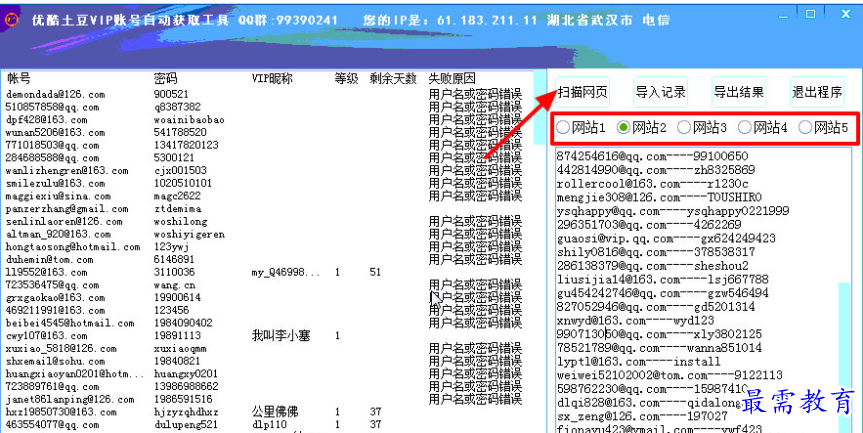Click the 等级 column header
Image resolution: width=863 pixels, height=433 pixels.
coord(346,79)
